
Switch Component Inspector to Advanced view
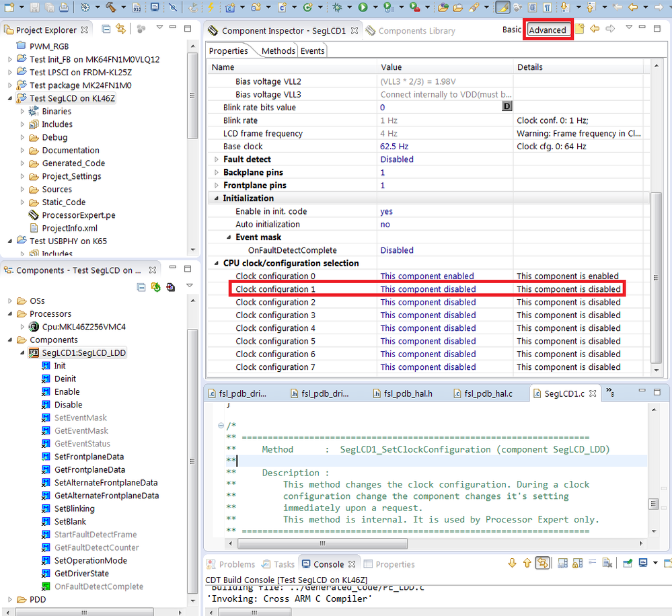548,30
